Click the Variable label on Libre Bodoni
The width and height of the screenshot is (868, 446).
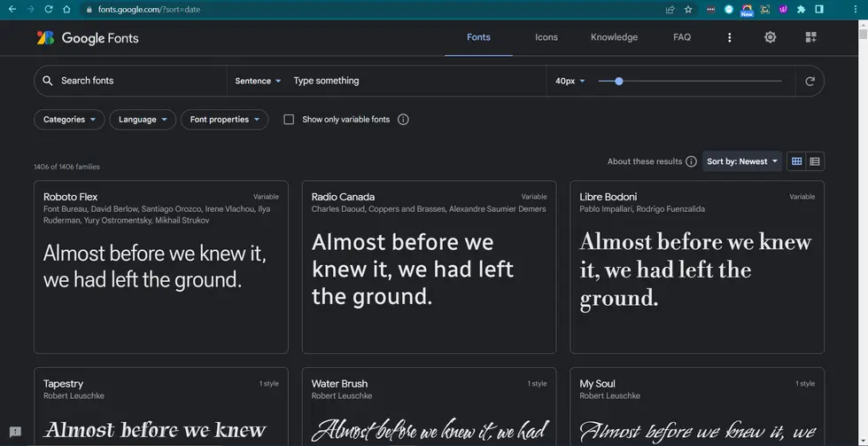pyautogui.click(x=802, y=197)
